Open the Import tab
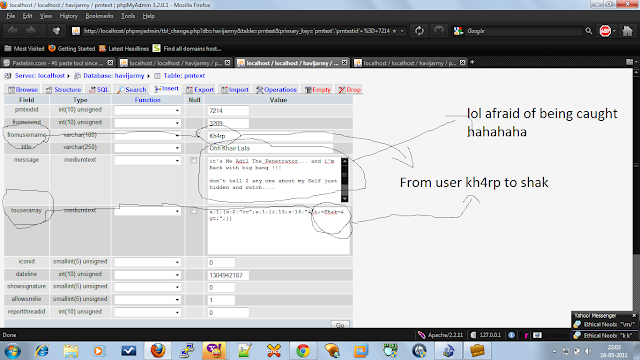 click(x=235, y=89)
